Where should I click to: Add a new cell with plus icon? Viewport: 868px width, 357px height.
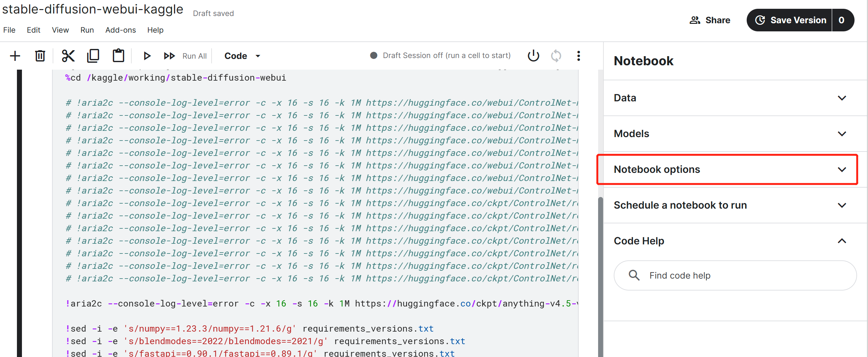point(15,56)
